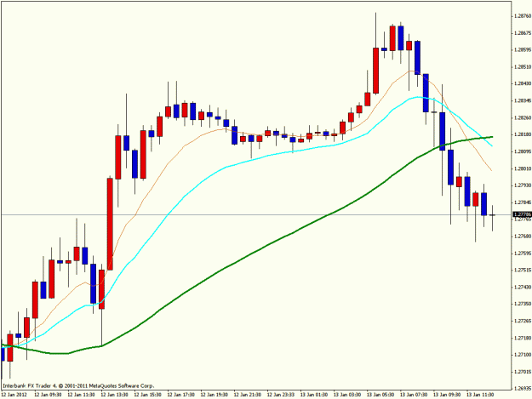Click the 1.26935 price axis label

[x=523, y=388]
